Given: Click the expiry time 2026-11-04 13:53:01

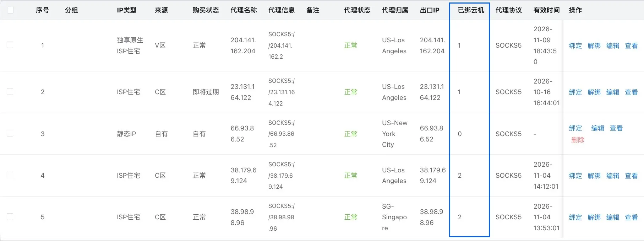Looking at the screenshot, I should (547, 217).
